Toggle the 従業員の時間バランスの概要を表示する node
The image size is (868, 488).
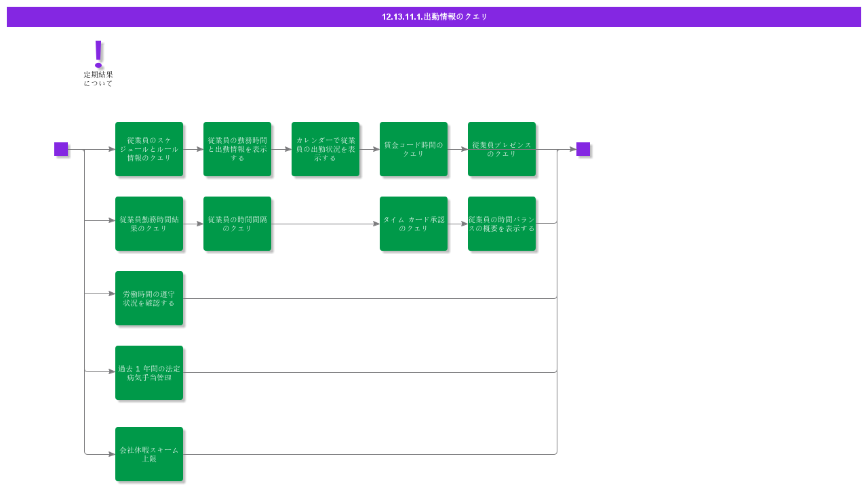click(502, 223)
